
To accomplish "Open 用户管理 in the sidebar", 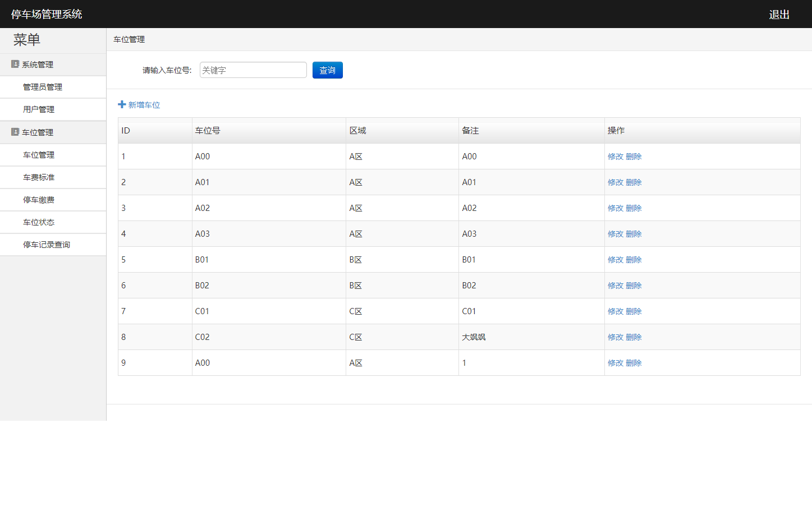I will coord(39,110).
